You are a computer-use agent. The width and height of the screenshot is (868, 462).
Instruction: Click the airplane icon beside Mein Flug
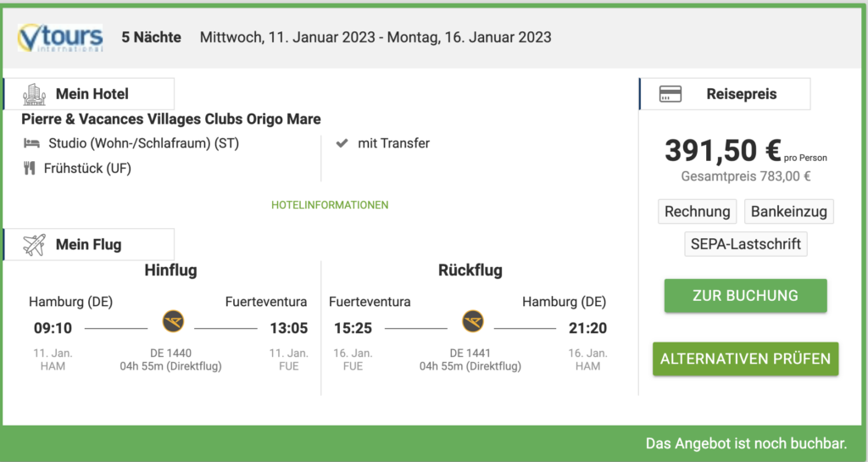[x=34, y=244]
